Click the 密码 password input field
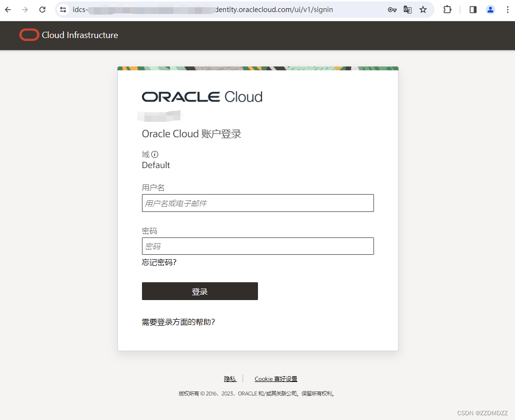515x420 pixels. click(257, 246)
